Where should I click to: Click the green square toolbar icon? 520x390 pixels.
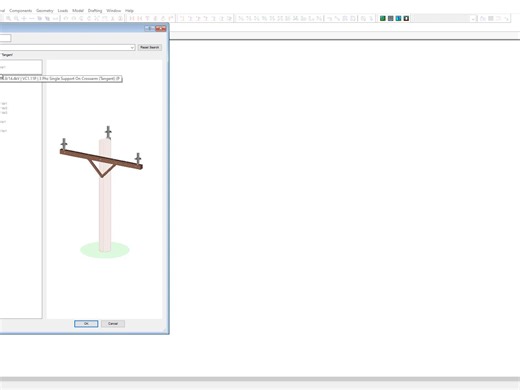(x=383, y=18)
